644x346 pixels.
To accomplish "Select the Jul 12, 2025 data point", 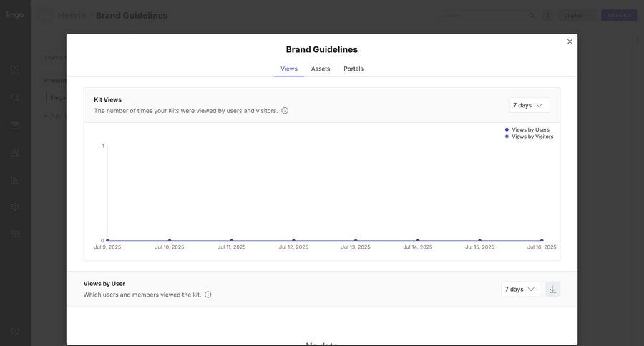I will [x=293, y=240].
